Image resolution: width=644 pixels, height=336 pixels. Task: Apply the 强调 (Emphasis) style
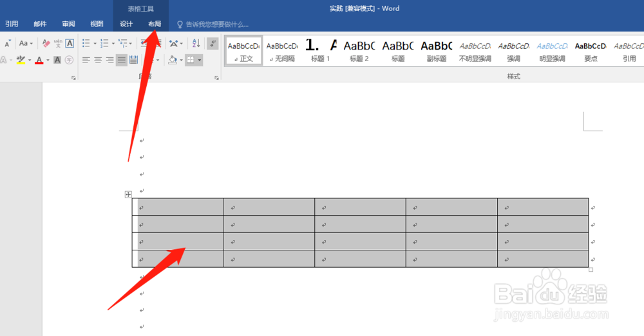tap(513, 51)
